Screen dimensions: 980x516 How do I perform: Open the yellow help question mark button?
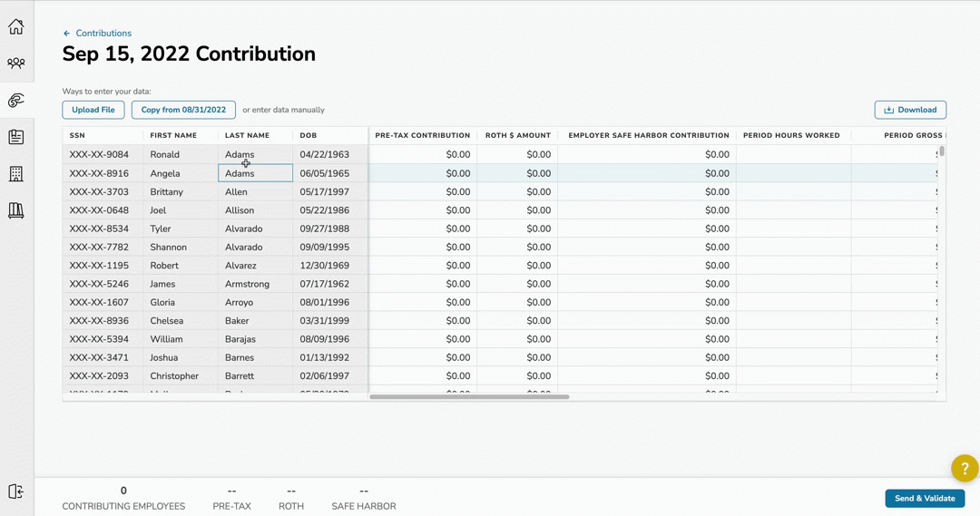(x=964, y=468)
